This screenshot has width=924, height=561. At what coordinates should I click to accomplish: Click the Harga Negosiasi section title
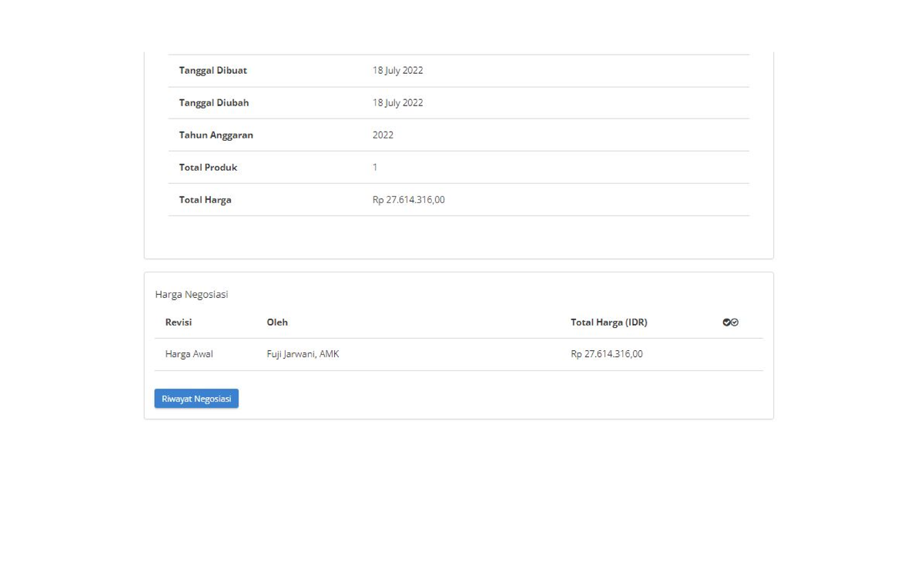point(192,294)
